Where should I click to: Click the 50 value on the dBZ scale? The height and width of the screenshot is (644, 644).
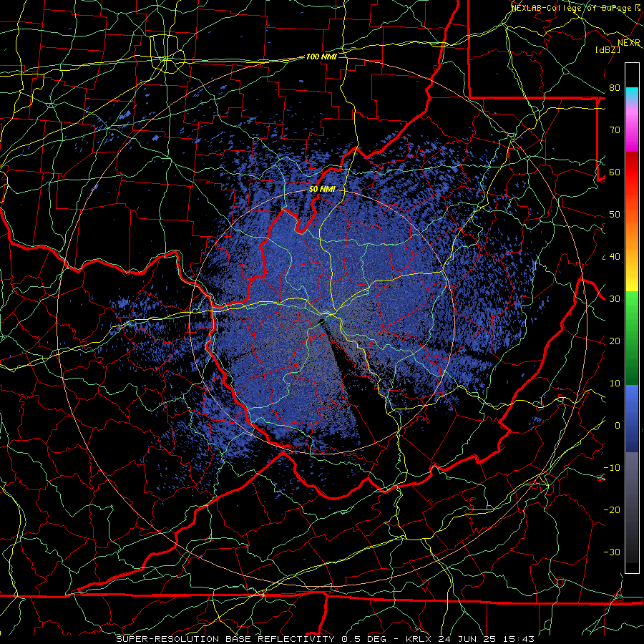(x=615, y=215)
